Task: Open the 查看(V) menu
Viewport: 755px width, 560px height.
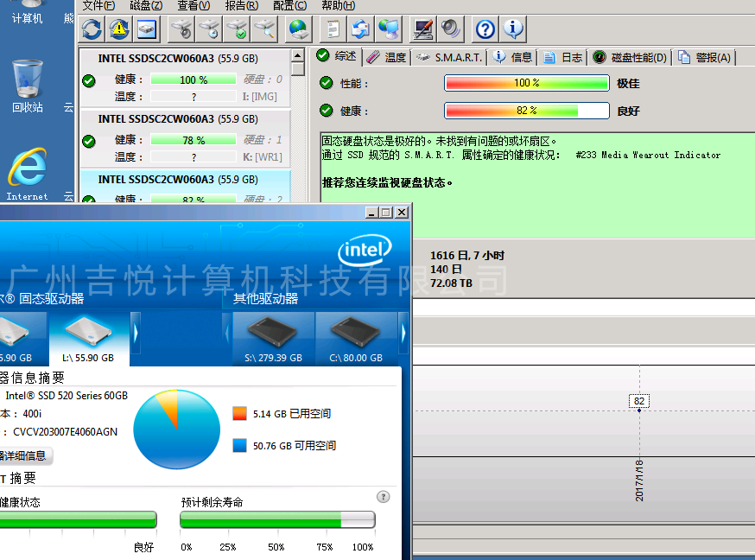Action: click(194, 5)
